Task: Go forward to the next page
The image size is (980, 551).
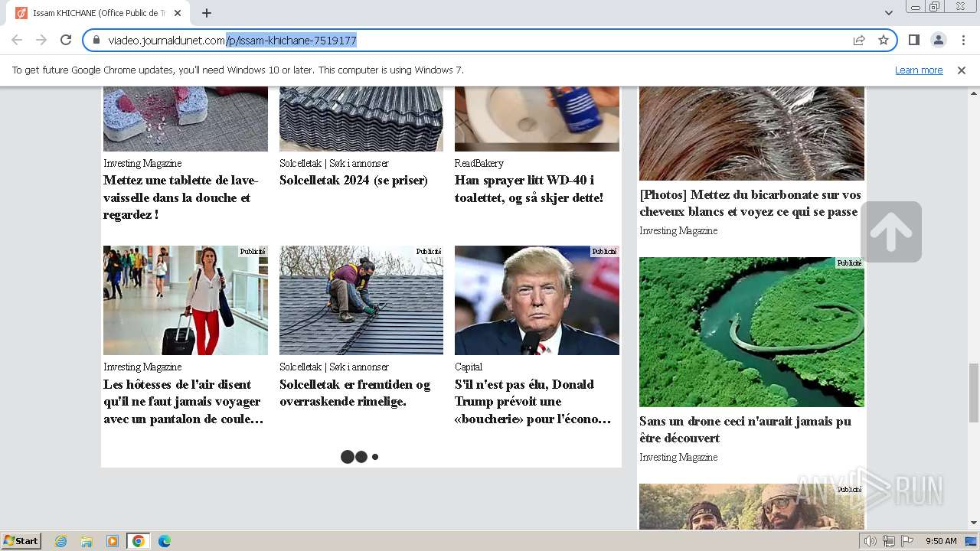Action: (41, 40)
